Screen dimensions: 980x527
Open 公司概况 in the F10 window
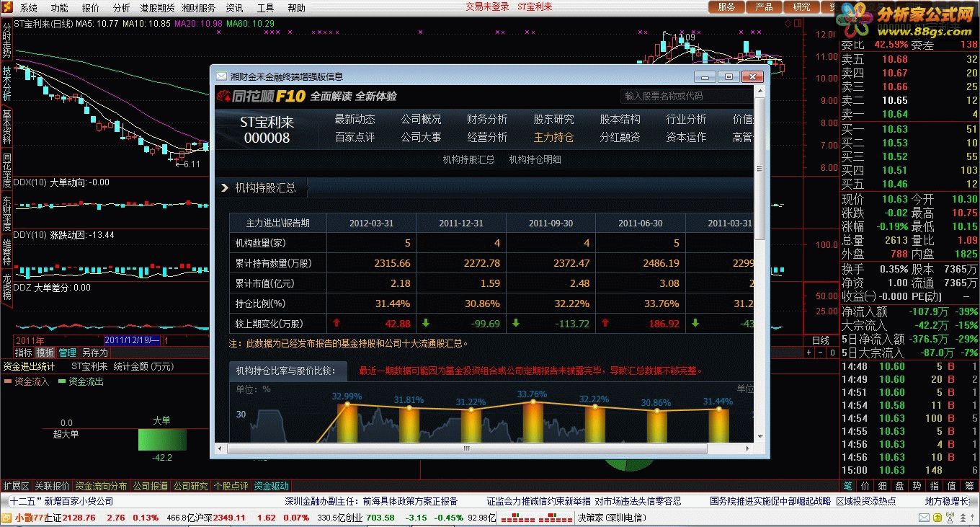tap(421, 119)
